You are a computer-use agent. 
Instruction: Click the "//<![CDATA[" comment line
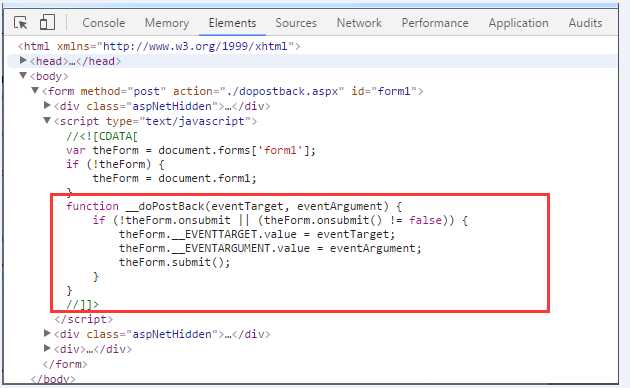pos(102,137)
